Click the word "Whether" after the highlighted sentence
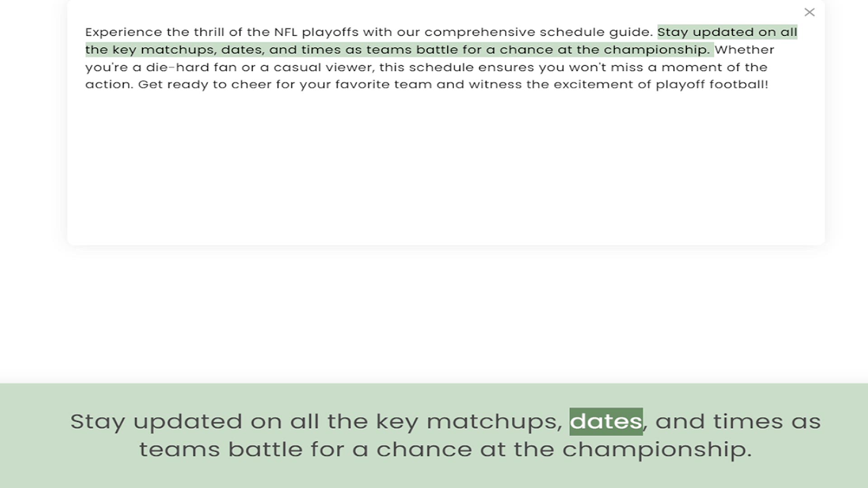The image size is (868, 488). [x=744, y=50]
